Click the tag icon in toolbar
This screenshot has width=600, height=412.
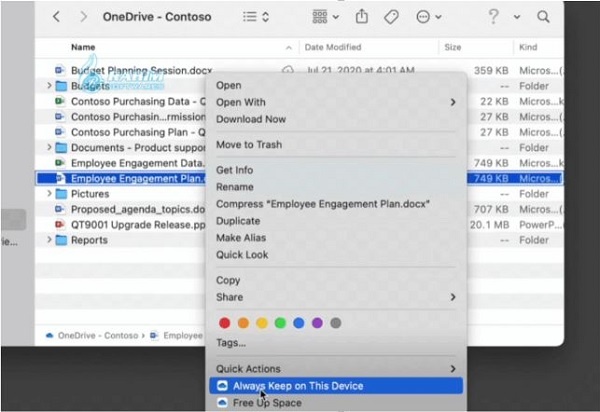coord(391,17)
